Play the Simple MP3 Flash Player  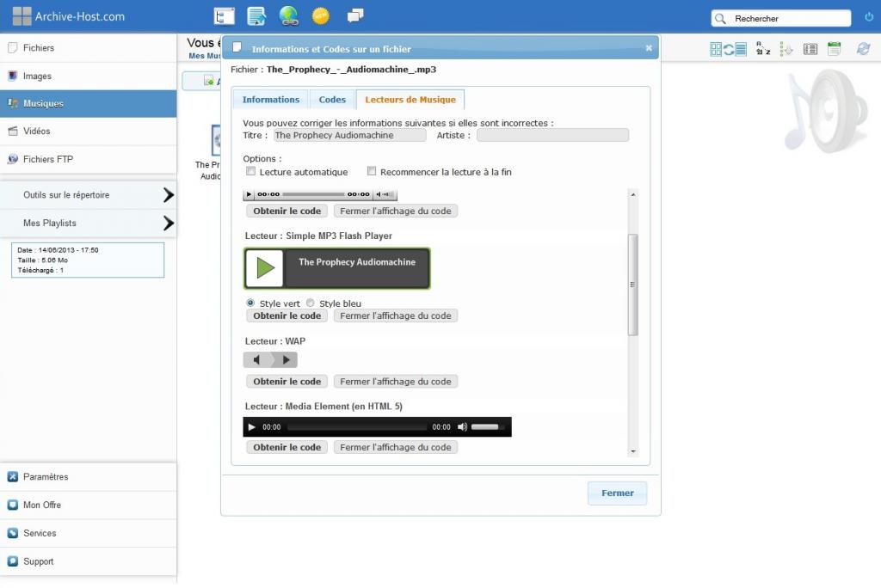point(265,268)
